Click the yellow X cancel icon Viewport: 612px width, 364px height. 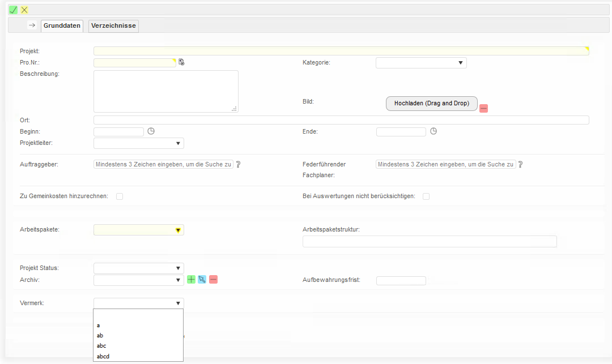point(24,10)
